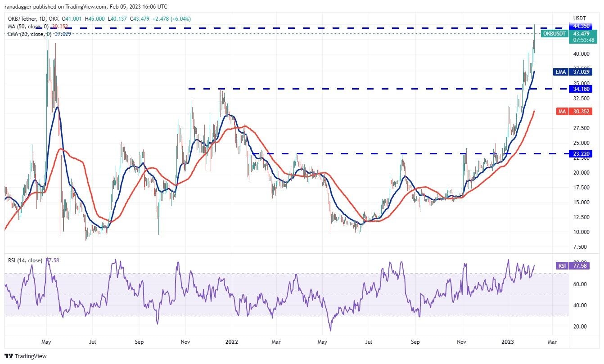Click the published-by header line naming ranadagger
The image size is (604, 364).
pyautogui.click(x=86, y=7)
